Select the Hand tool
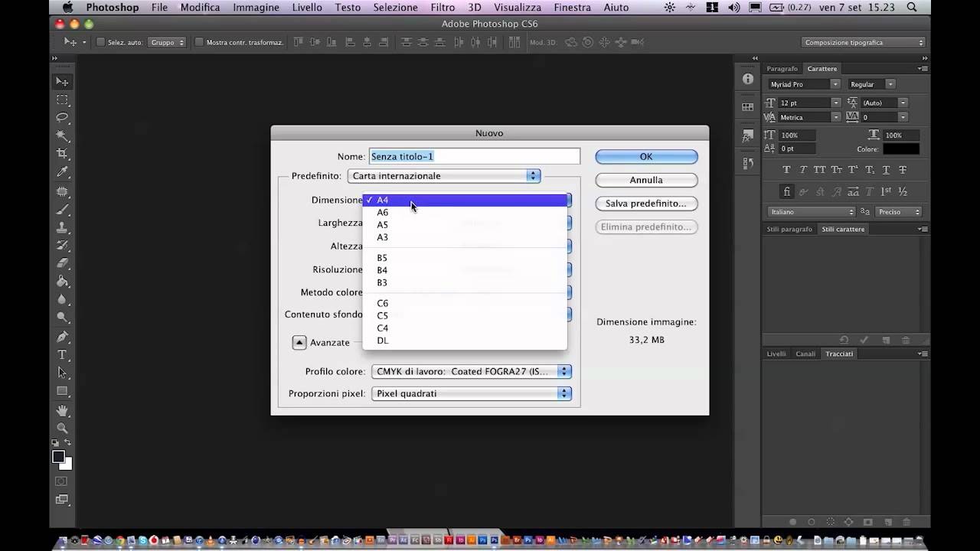This screenshot has width=980, height=551. pos(63,410)
